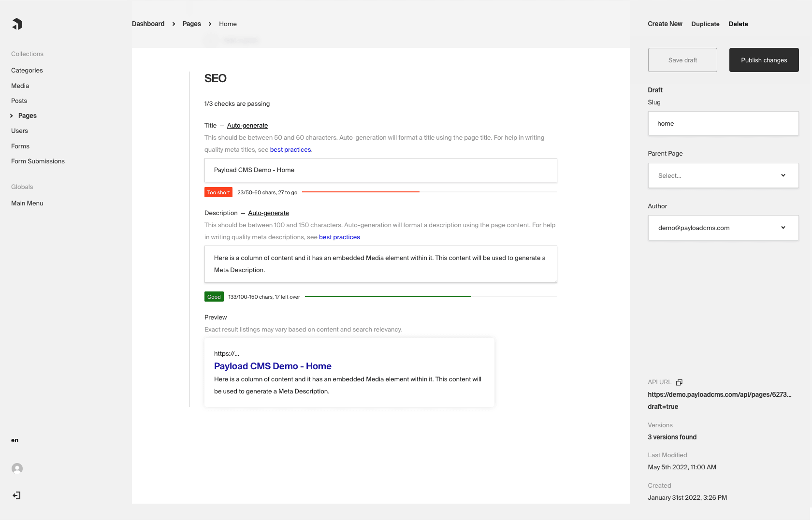Select the 'en' locale switcher
Image resolution: width=812 pixels, height=522 pixels.
14,440
